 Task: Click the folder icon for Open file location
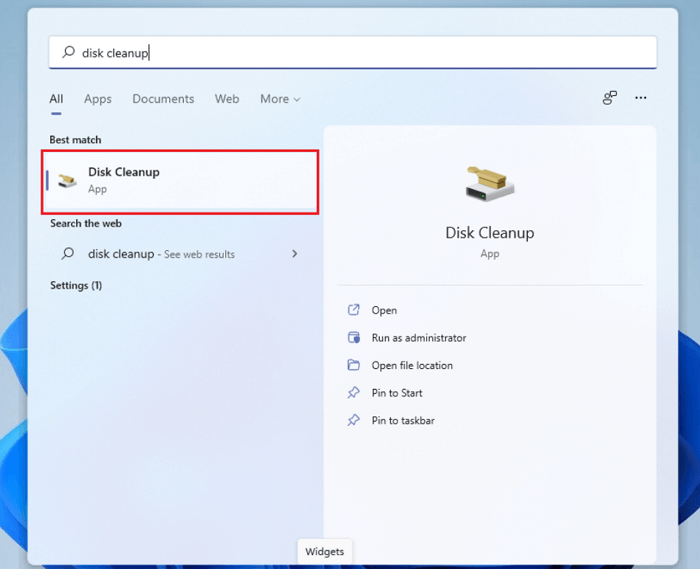[x=353, y=365]
